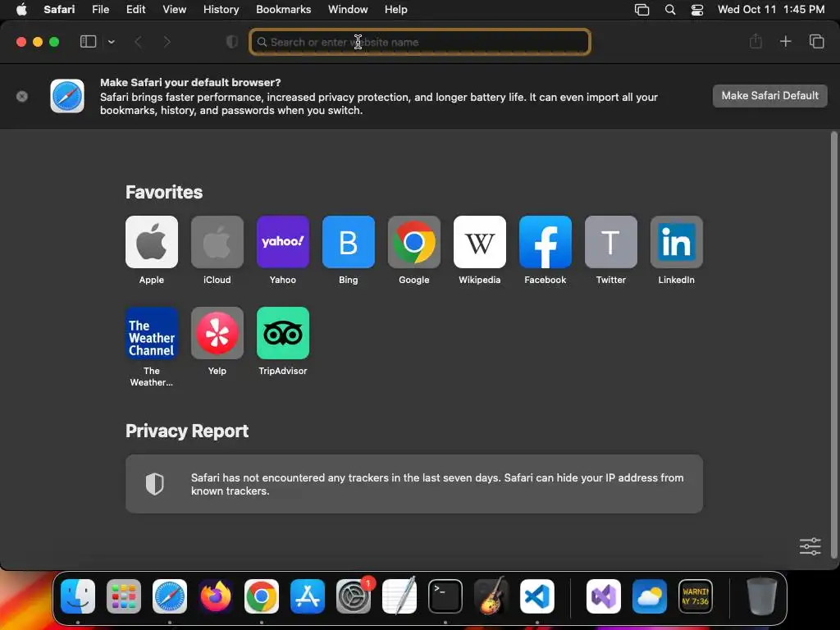The height and width of the screenshot is (630, 840).
Task: Go forward with the forward arrow
Action: coord(167,42)
